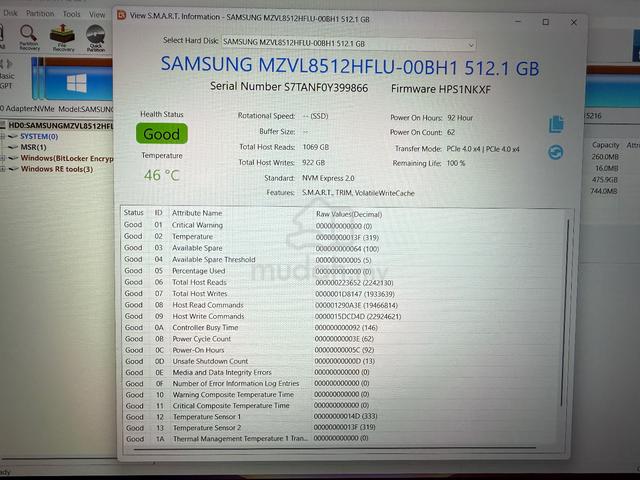640x480 pixels.
Task: Select the Temperature Sensor 2 row
Action: click(343, 428)
